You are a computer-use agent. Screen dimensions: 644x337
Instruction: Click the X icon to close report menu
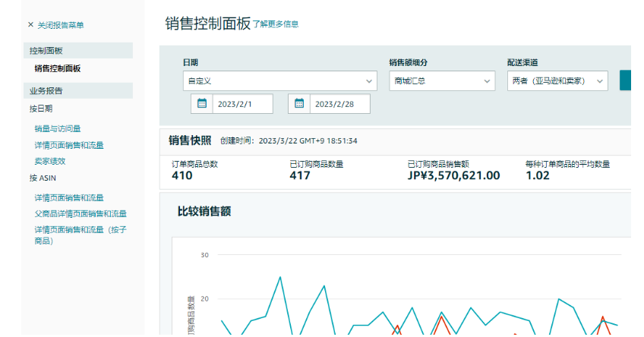point(30,24)
